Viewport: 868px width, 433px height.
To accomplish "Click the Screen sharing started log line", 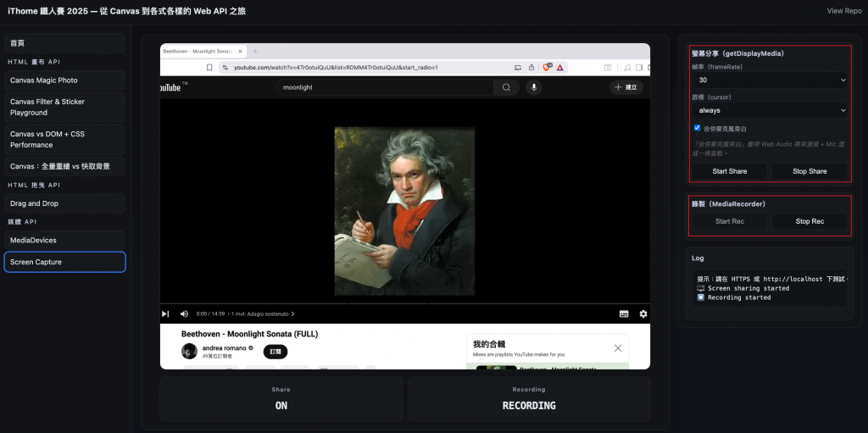I will click(x=743, y=288).
